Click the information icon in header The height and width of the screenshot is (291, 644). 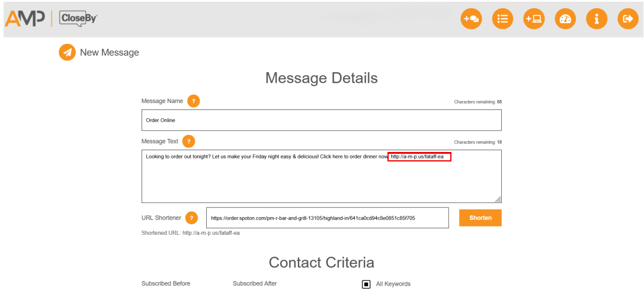[597, 19]
